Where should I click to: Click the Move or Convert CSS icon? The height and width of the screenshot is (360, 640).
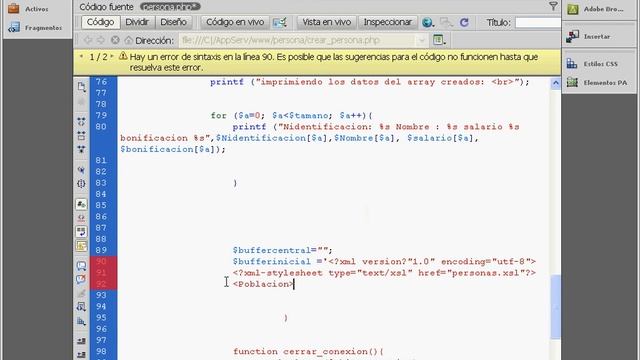81,322
